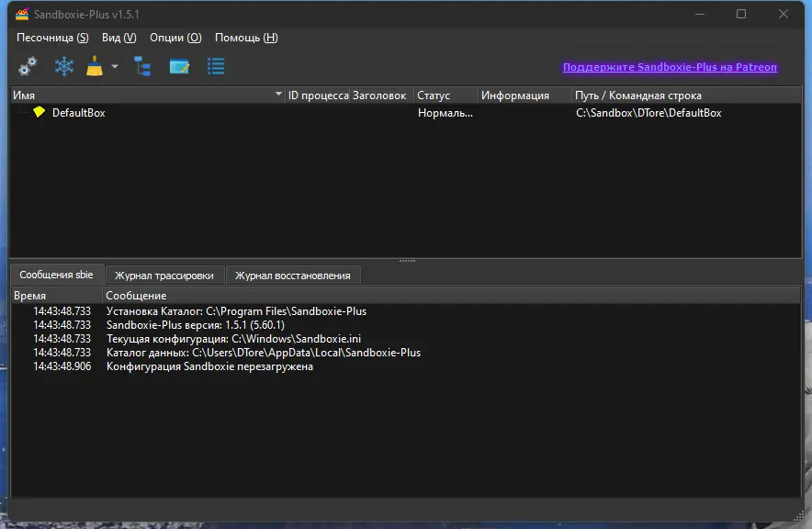Click the global settings gears icon
Image resolution: width=812 pixels, height=529 pixels.
[28, 66]
